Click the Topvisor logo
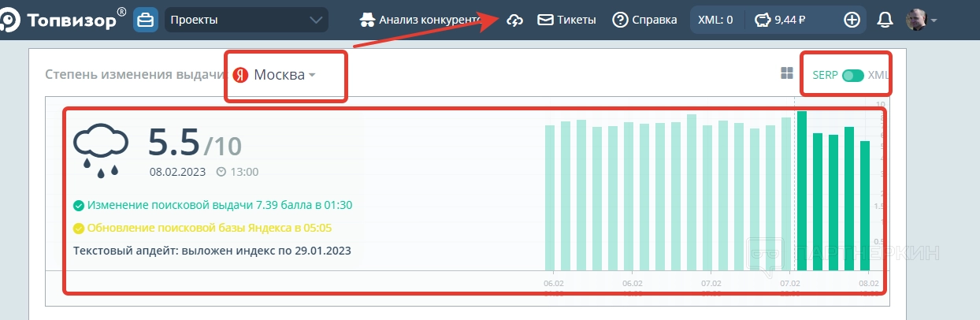 (61, 19)
